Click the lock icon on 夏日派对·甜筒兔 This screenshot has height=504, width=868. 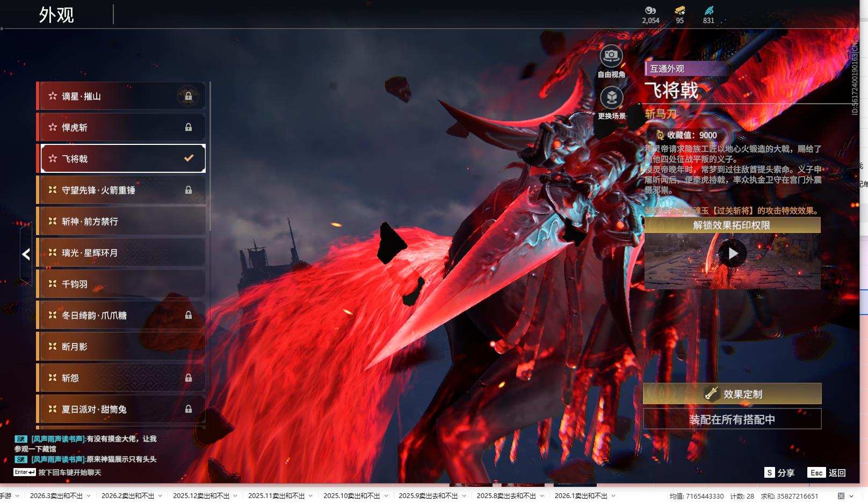[x=189, y=409]
